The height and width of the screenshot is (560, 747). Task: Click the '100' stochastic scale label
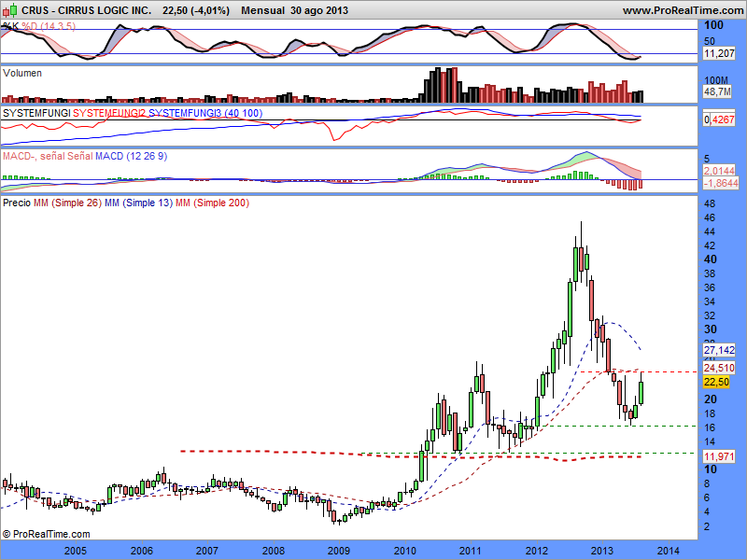click(x=713, y=25)
